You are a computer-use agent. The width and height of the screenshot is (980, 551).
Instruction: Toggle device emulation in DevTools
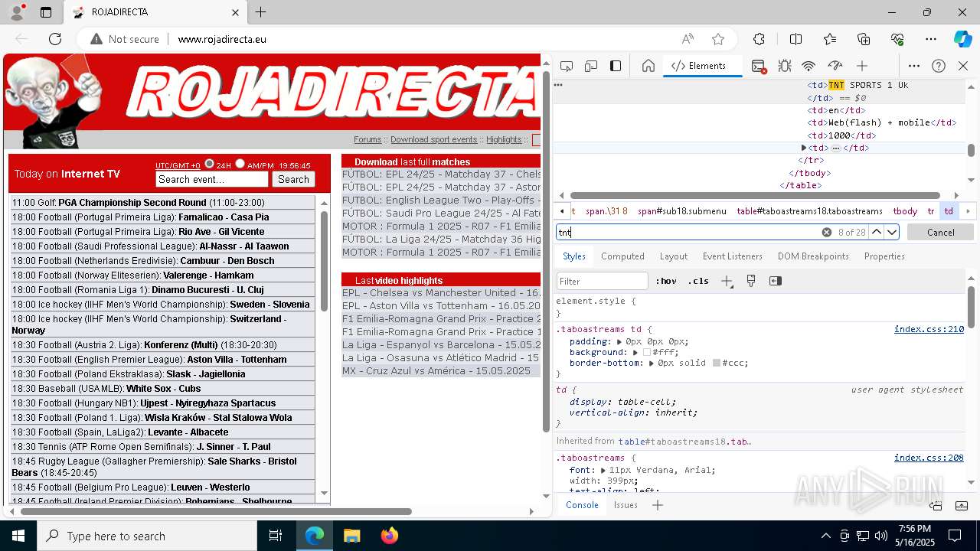(591, 66)
